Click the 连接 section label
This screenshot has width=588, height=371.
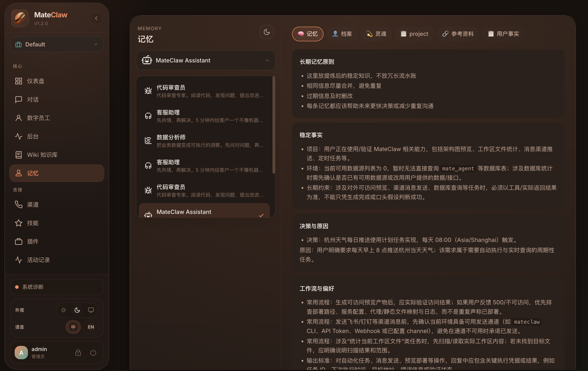[x=18, y=189]
